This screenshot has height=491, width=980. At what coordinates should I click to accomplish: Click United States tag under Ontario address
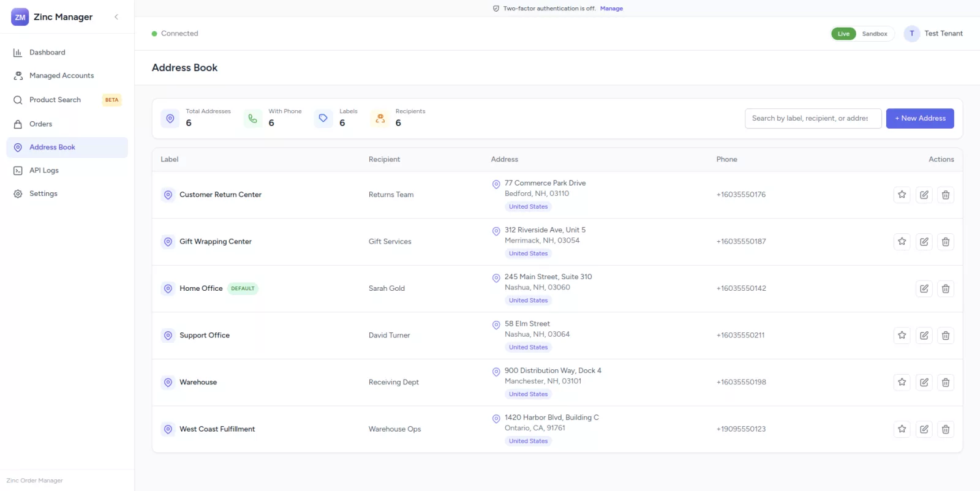[529, 441]
